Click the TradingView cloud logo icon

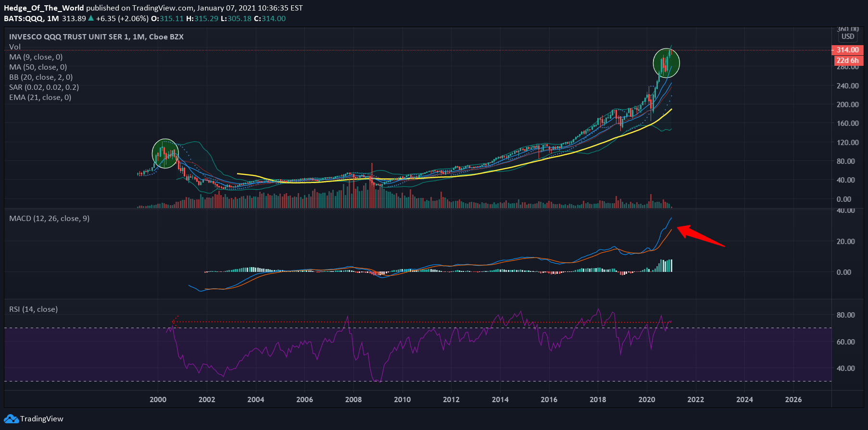[x=12, y=419]
